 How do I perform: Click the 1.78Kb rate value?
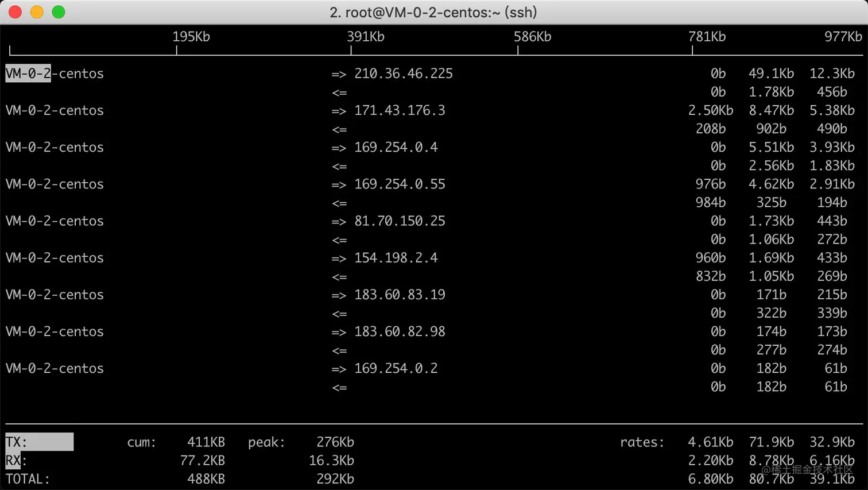coord(772,92)
